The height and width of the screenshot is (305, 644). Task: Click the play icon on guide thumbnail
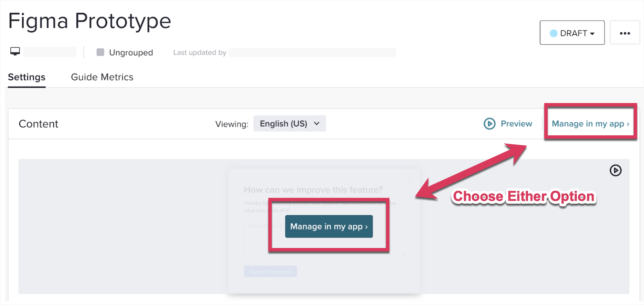[x=615, y=170]
